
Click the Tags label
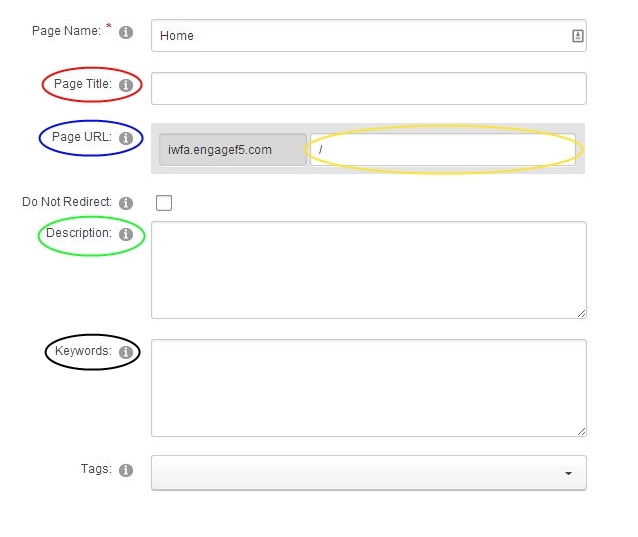[x=96, y=469]
